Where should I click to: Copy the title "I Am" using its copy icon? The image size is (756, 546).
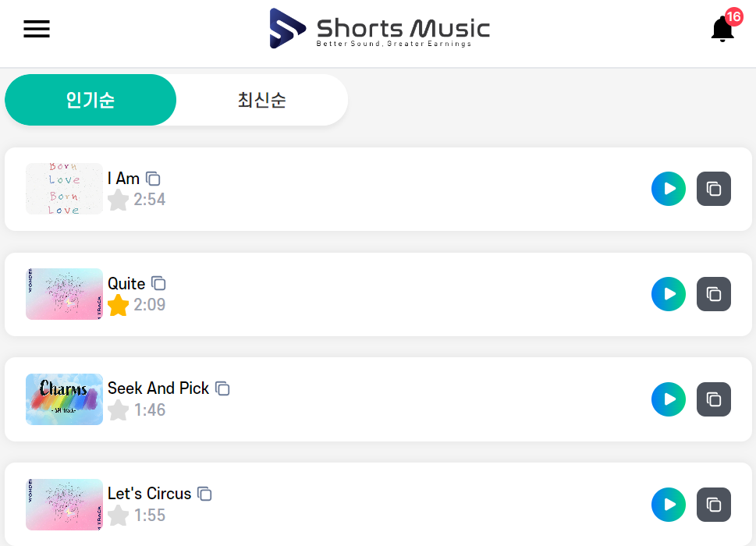click(153, 179)
